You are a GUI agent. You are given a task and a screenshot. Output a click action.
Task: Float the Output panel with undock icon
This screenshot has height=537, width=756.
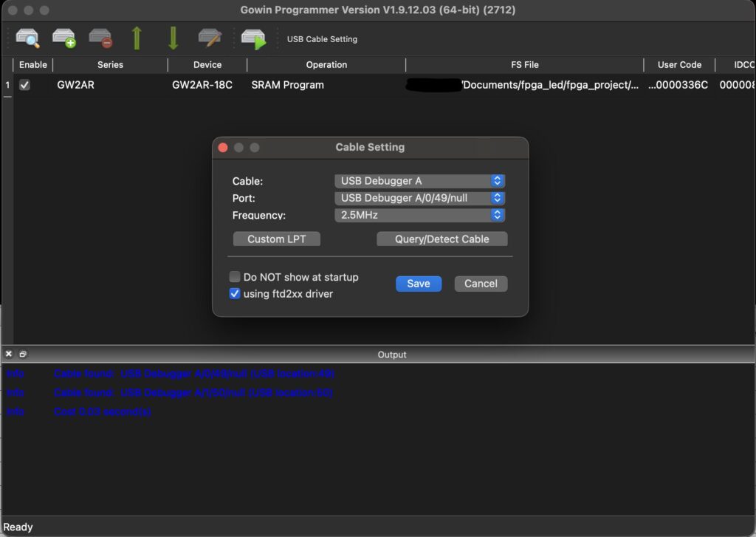tap(23, 354)
